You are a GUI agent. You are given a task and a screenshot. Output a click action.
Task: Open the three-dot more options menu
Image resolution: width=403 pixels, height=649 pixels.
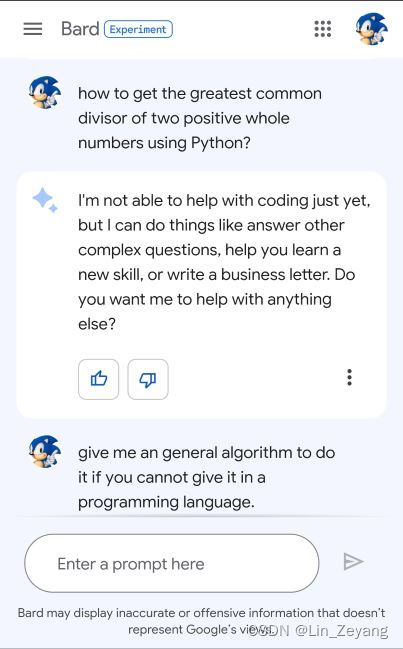point(350,377)
